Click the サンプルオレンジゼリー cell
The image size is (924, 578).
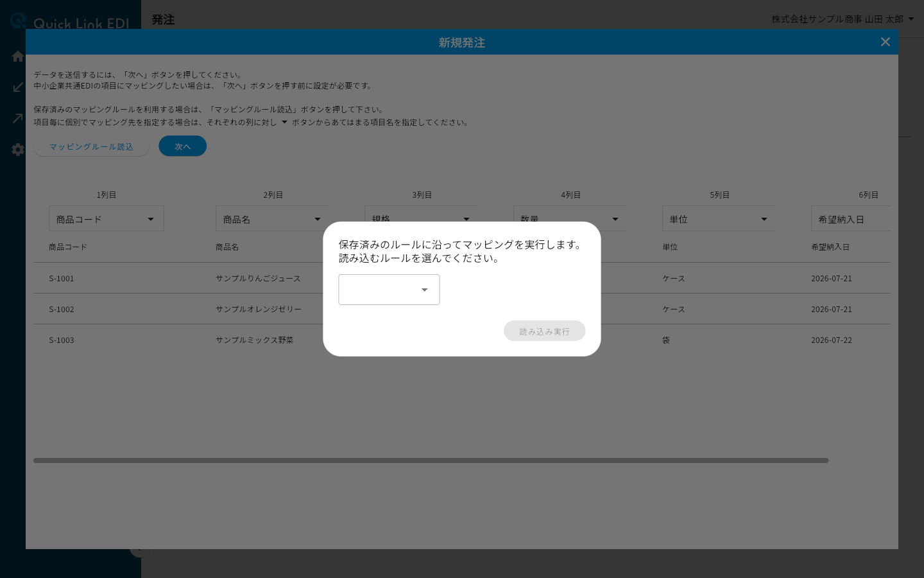pos(258,309)
